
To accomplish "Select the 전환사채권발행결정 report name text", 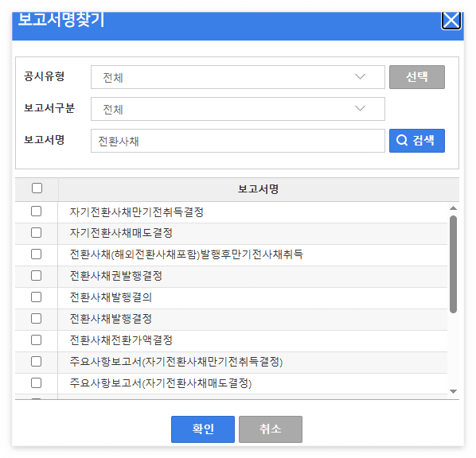I will 116,276.
